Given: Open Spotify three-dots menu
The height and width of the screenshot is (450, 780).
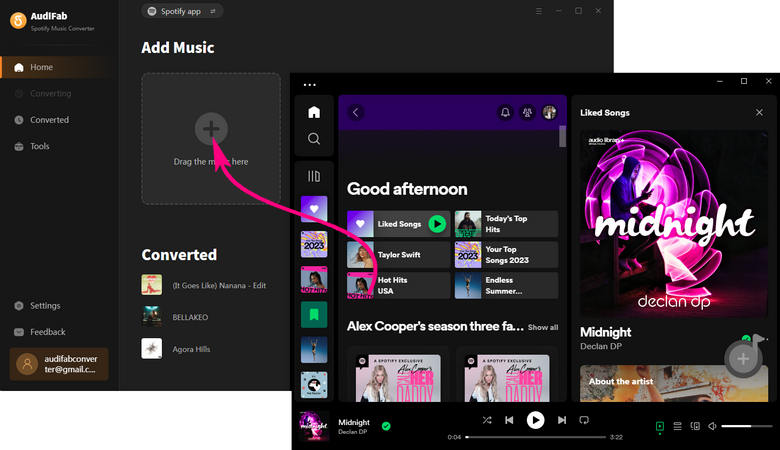Looking at the screenshot, I should coord(309,85).
